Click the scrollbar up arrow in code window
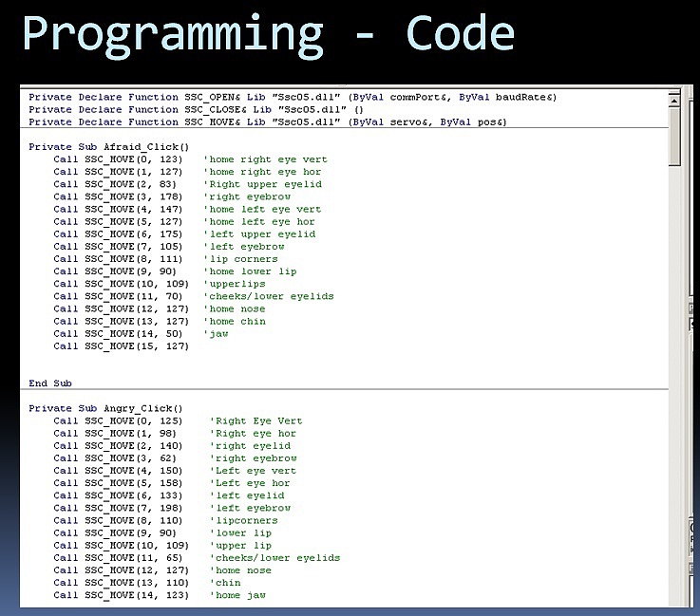700x616 pixels. tap(674, 102)
